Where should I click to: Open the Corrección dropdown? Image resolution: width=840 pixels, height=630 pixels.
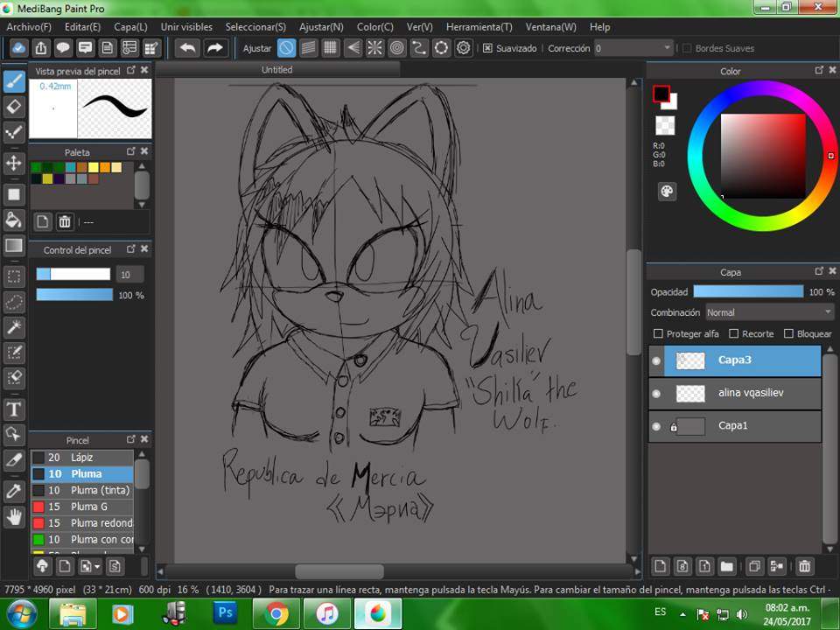633,48
